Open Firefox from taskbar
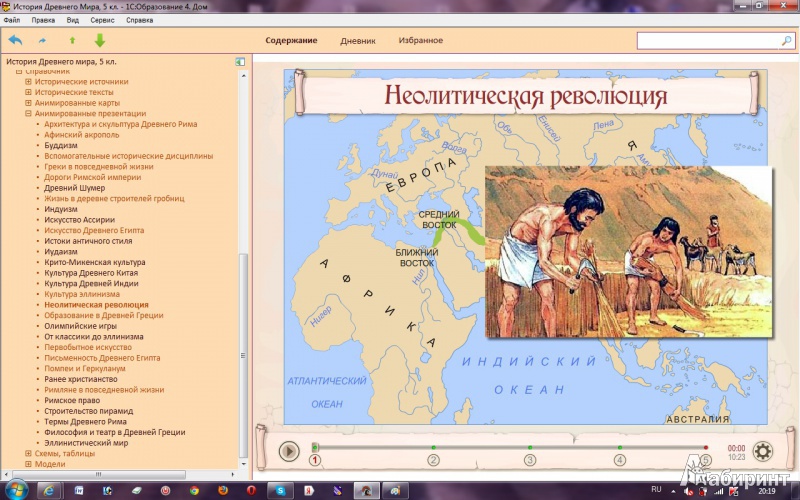This screenshot has height=500, width=800. [223, 490]
